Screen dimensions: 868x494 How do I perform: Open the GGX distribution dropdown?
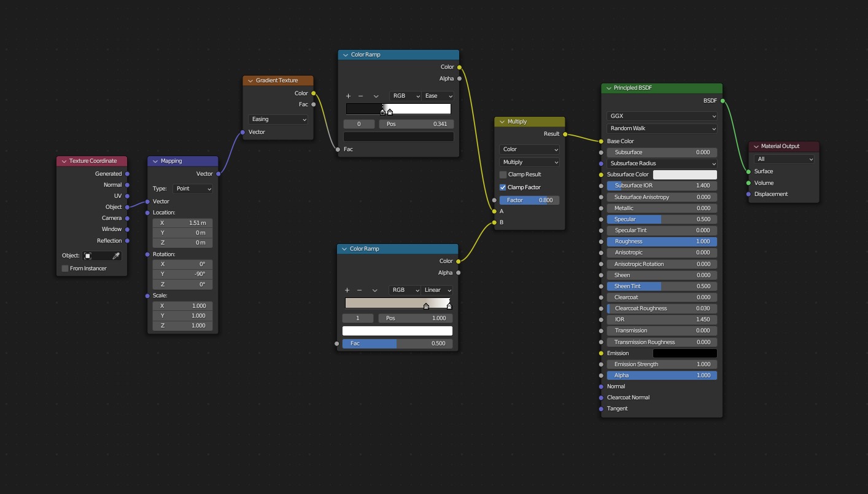pos(662,116)
